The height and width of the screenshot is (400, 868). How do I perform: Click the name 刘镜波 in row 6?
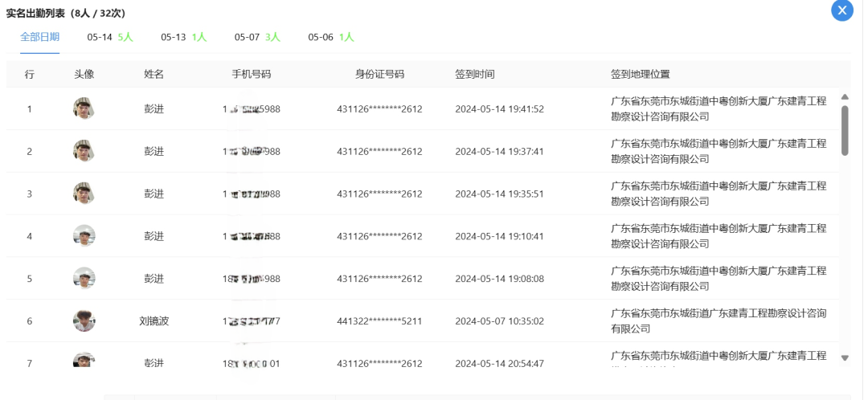click(154, 321)
